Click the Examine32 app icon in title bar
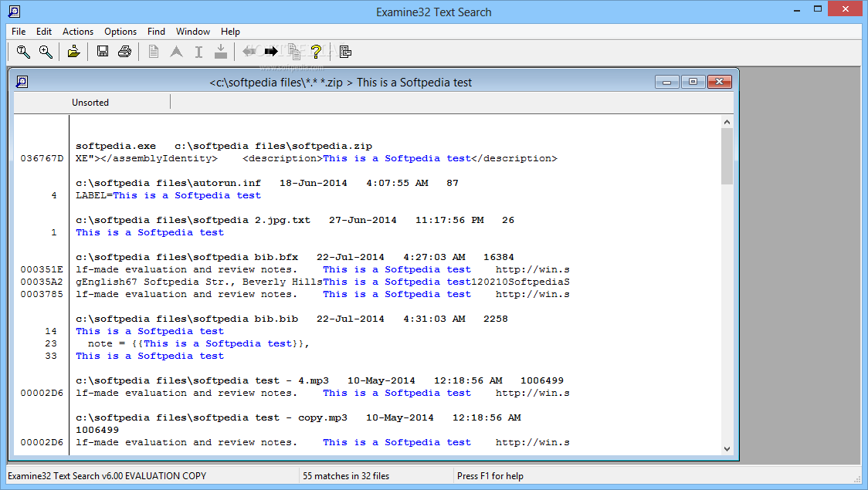 (15, 12)
